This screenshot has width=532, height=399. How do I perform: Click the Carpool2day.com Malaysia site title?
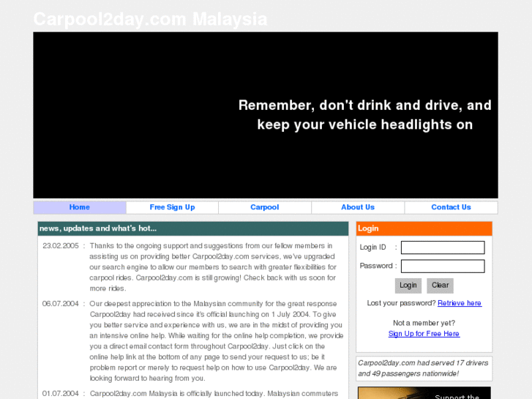pos(150,19)
